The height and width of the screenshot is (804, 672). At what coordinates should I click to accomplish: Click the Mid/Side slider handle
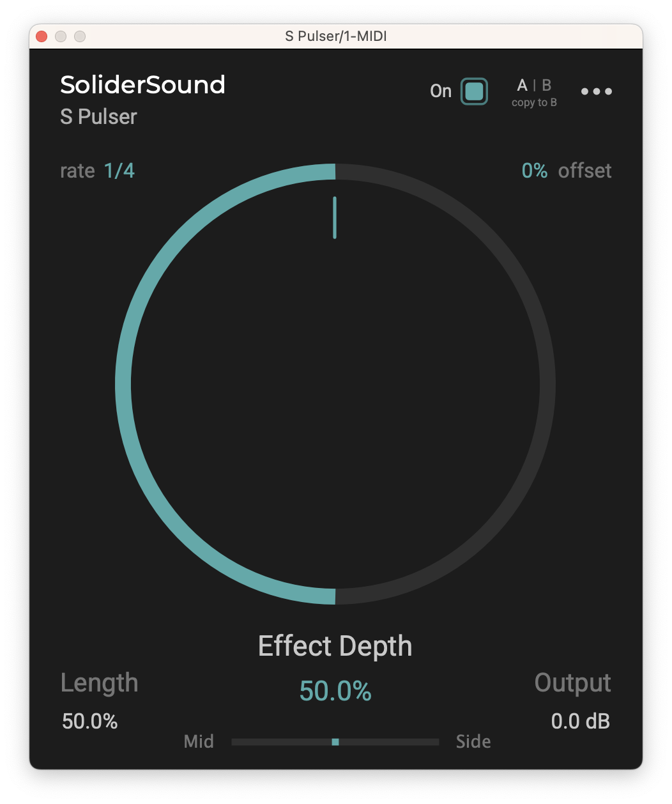pos(335,742)
